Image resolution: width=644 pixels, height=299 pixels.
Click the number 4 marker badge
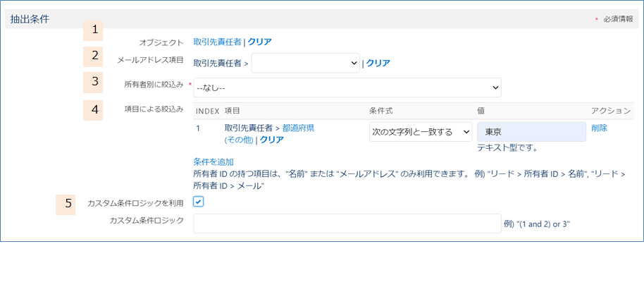tap(93, 110)
